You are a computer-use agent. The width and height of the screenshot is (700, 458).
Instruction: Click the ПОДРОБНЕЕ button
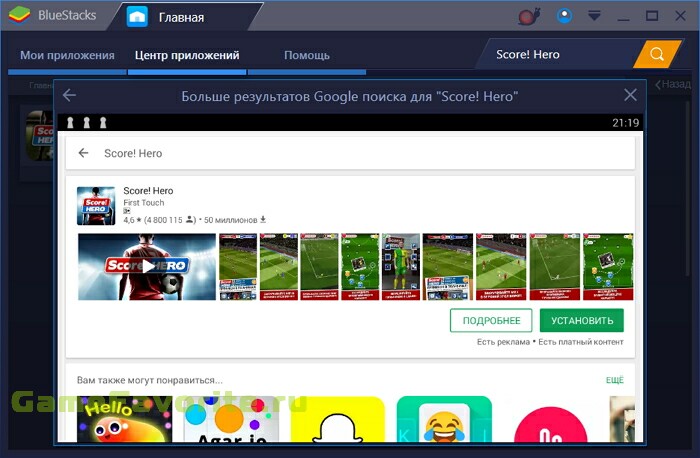[x=491, y=321]
